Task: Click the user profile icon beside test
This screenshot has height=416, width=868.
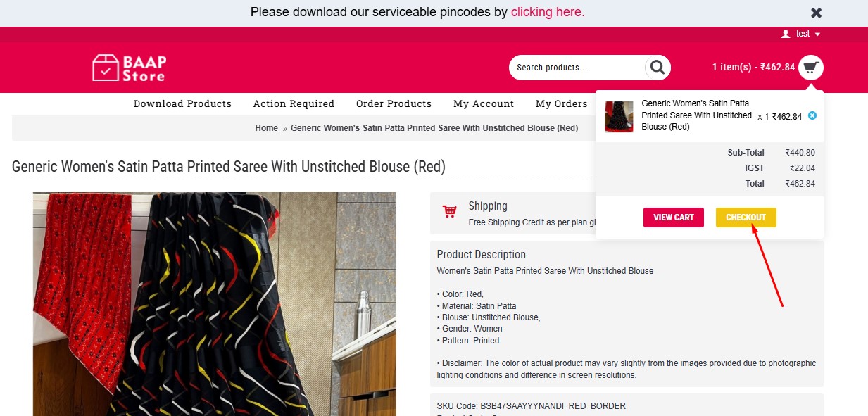Action: 786,34
